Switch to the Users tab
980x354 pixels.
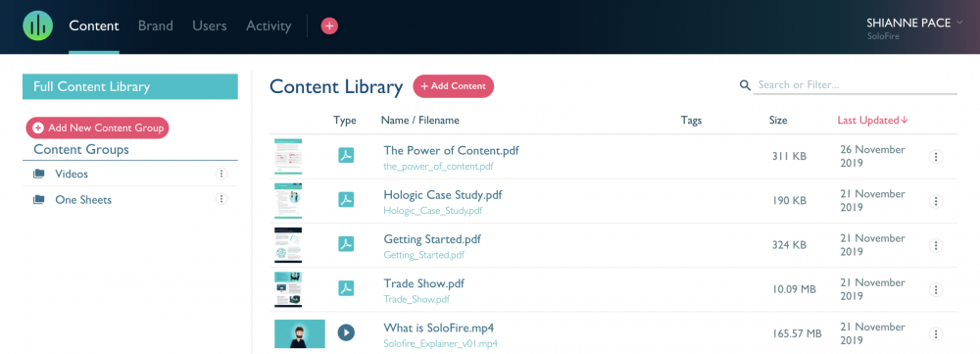coord(210,26)
